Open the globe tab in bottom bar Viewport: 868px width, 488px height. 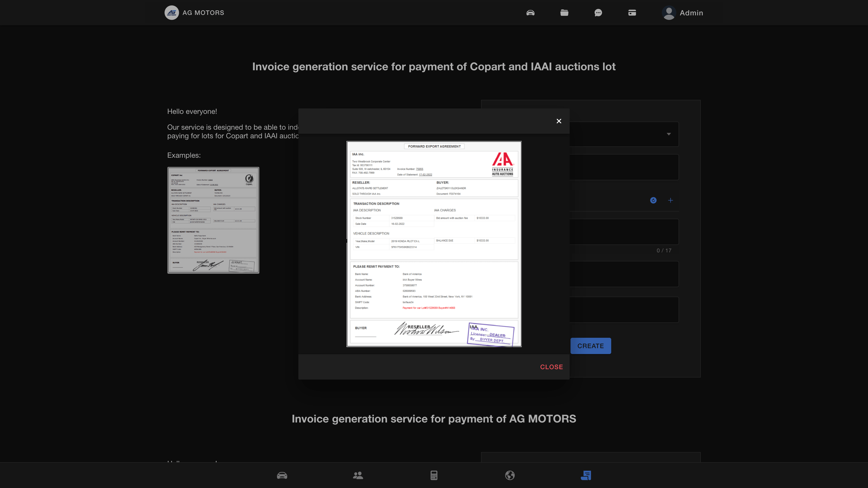pyautogui.click(x=510, y=475)
